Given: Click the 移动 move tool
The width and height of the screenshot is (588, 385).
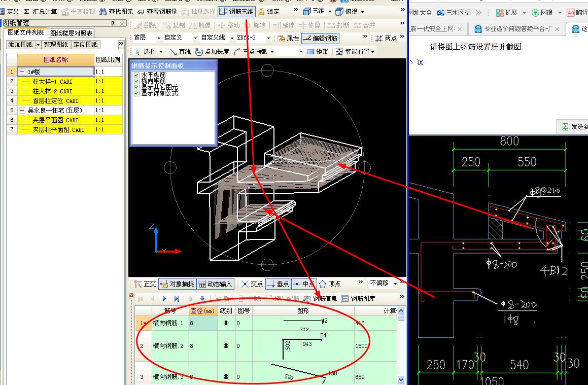Looking at the screenshot, I should [x=229, y=25].
